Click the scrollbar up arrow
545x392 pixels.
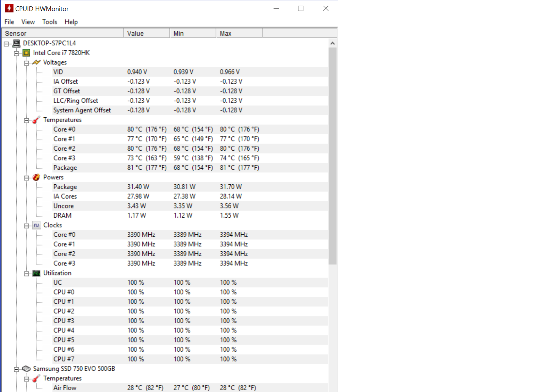point(332,43)
